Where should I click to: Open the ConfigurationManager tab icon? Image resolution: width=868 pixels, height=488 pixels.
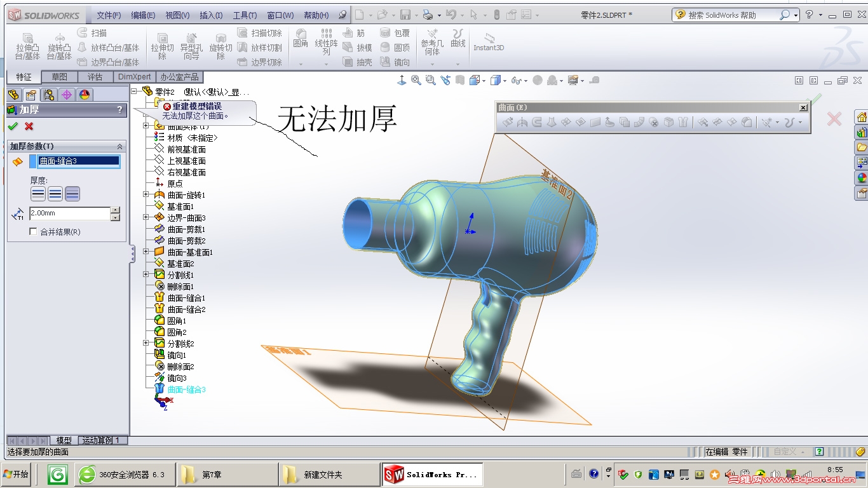(x=48, y=95)
